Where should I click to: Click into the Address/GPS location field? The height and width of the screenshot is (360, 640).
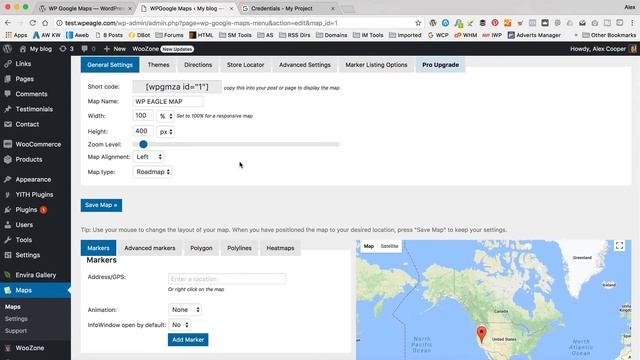tap(227, 279)
